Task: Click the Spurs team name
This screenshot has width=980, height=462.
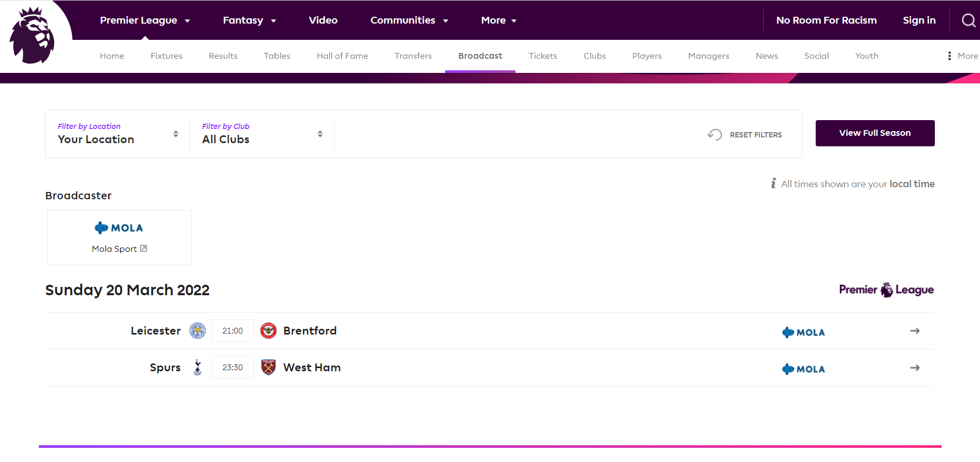Action: click(165, 368)
